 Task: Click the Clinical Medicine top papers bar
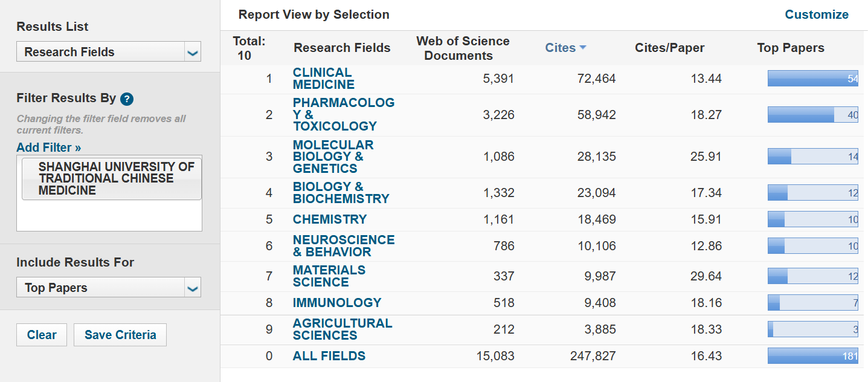pos(813,79)
